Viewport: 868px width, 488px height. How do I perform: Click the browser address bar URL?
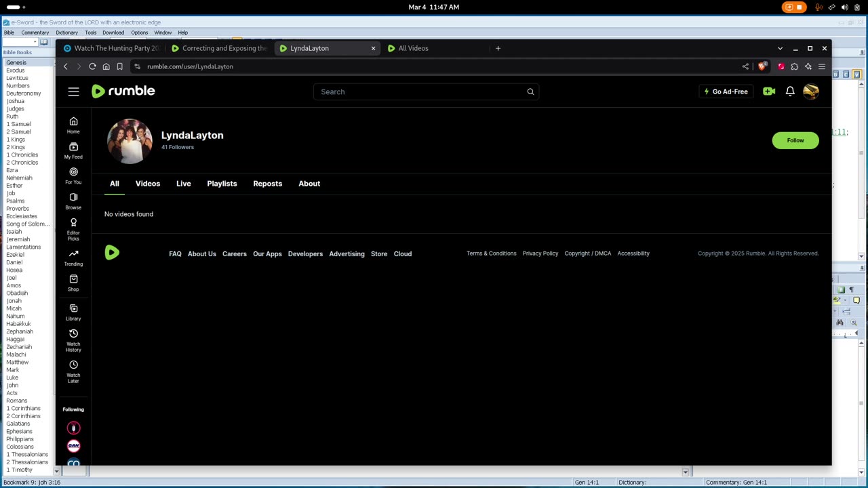[190, 66]
